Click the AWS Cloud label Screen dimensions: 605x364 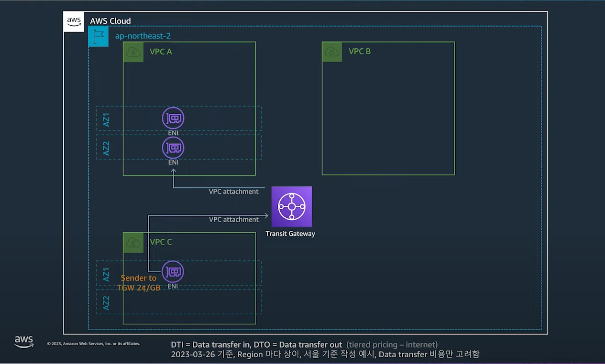pyautogui.click(x=110, y=21)
